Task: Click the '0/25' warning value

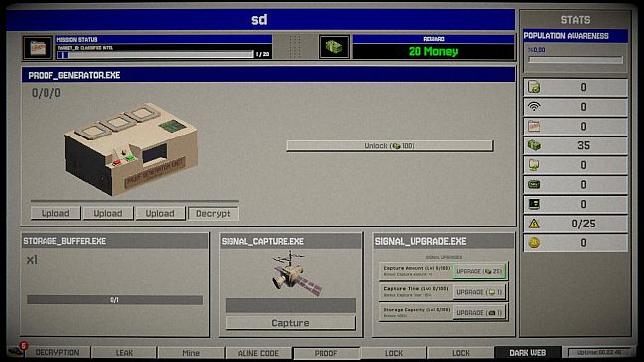Action: (584, 224)
